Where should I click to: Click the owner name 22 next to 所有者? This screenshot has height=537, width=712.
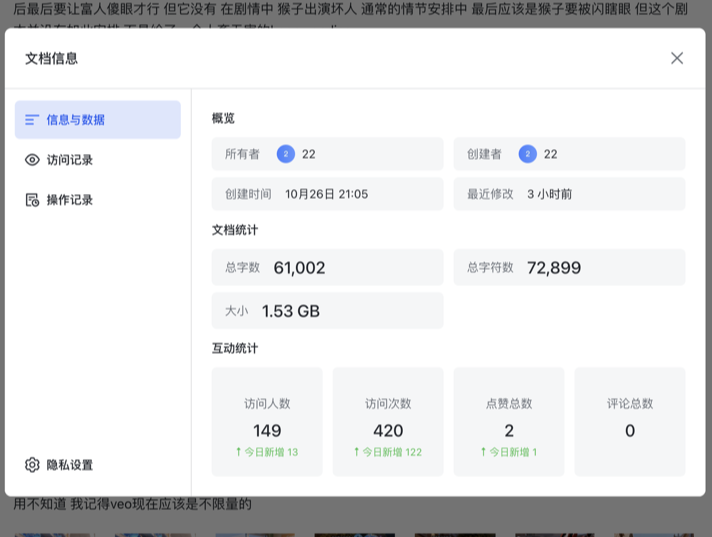[309, 154]
